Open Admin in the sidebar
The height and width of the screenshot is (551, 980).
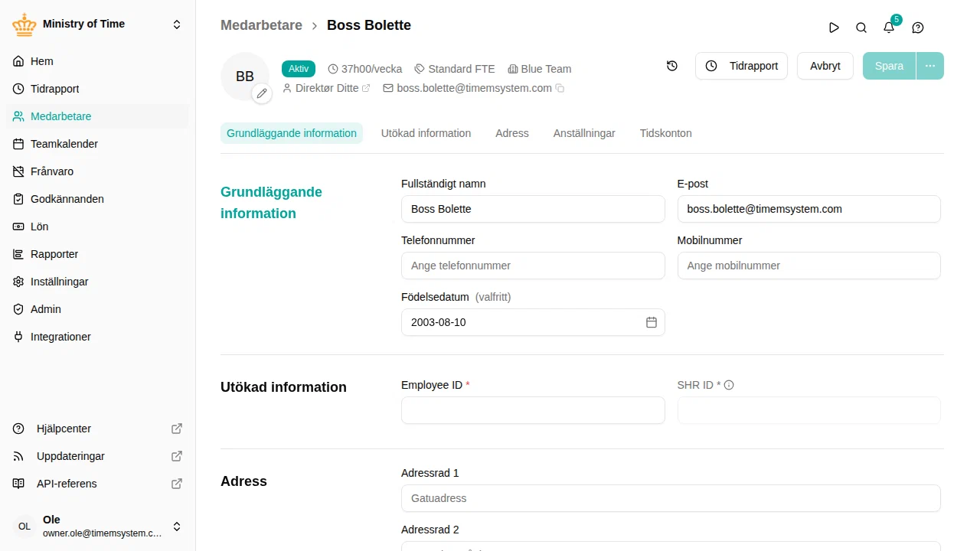click(x=98, y=309)
